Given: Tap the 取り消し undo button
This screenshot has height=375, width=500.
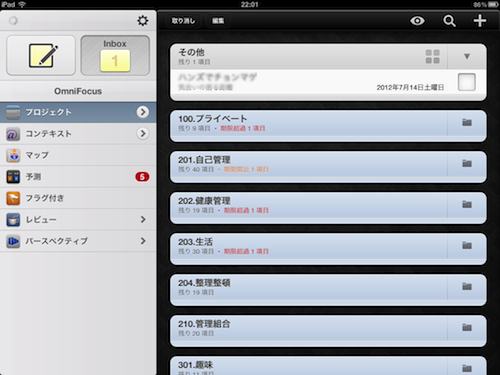Looking at the screenshot, I should [183, 21].
